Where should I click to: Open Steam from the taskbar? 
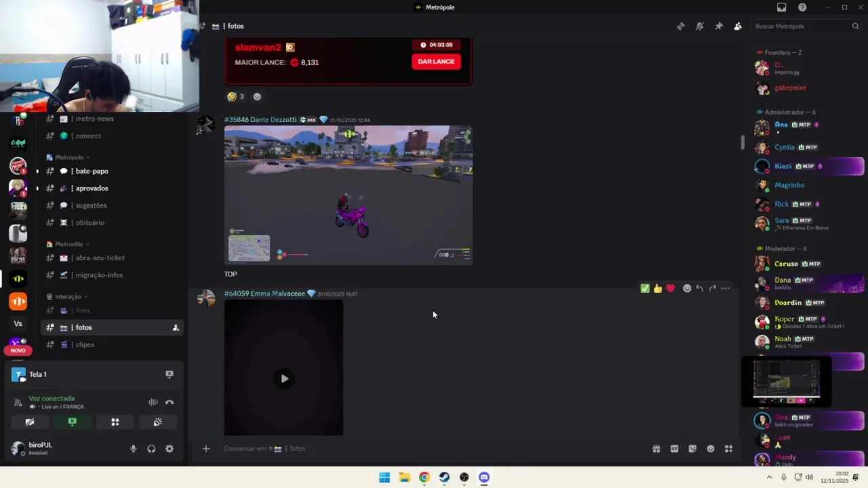click(x=444, y=477)
